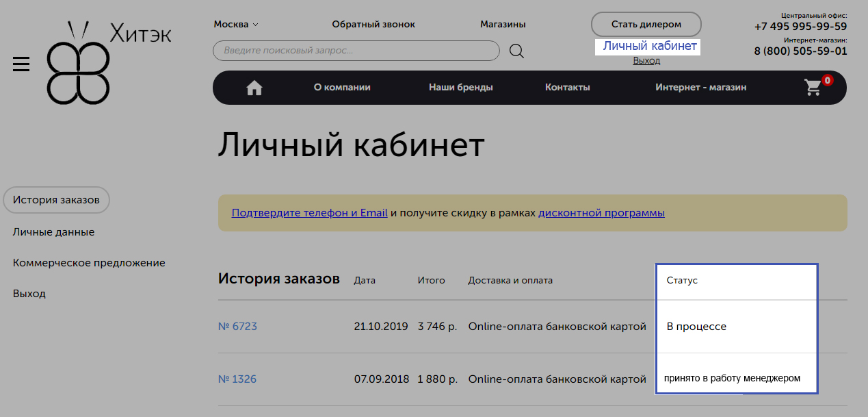The image size is (868, 417).
Task: Click the Подтвердите телефон и Email link
Action: [309, 213]
